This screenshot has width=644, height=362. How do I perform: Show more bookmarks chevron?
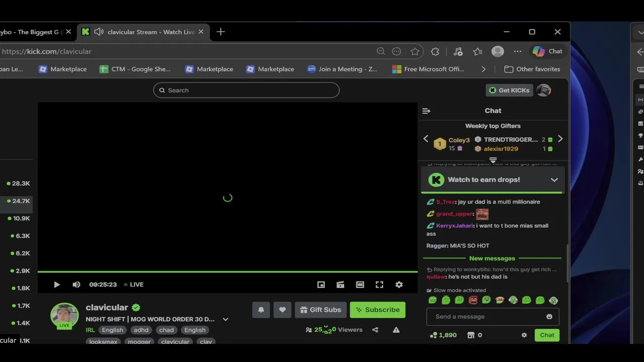[484, 69]
